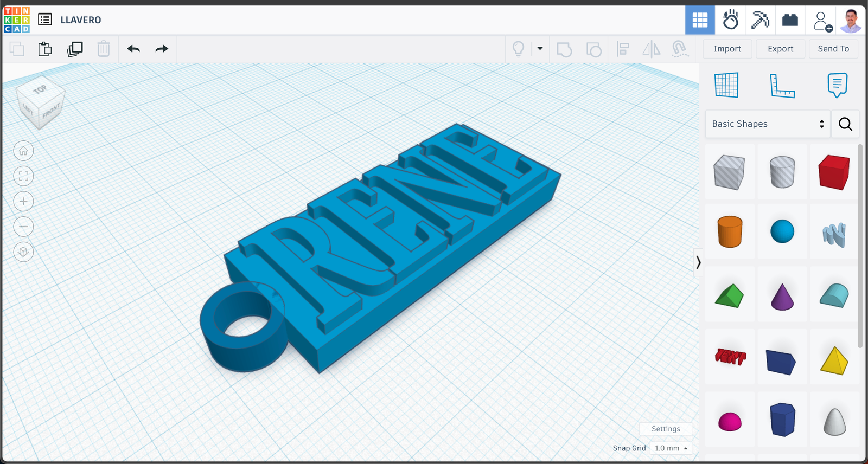
Task: Pick the navy Polygon shape
Action: pyautogui.click(x=782, y=420)
